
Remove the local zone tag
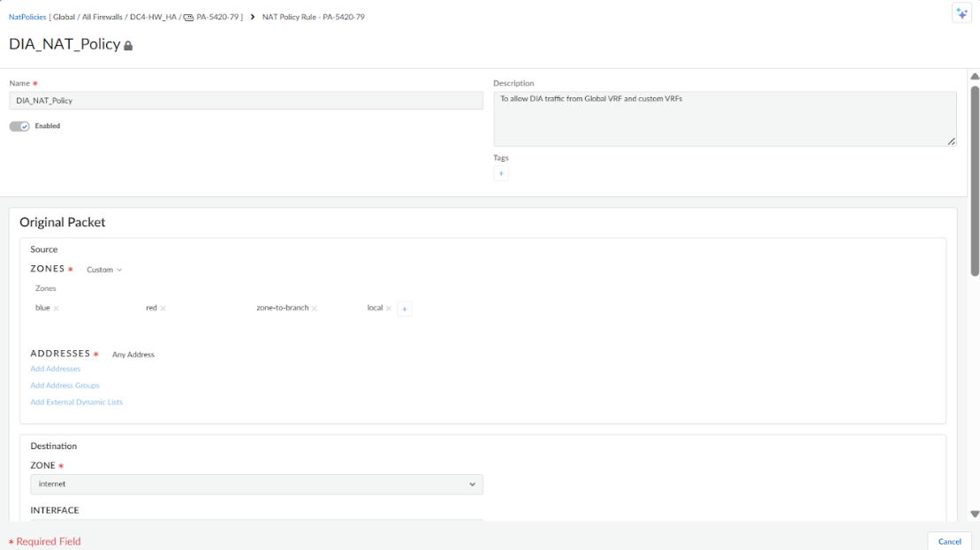click(x=389, y=309)
